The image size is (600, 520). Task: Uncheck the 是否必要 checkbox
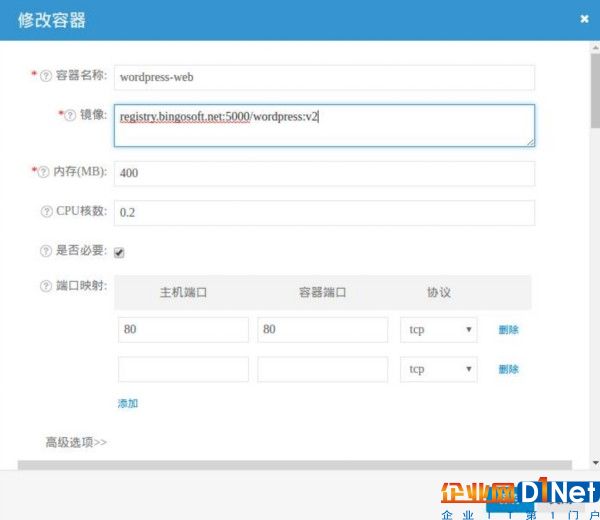click(119, 253)
